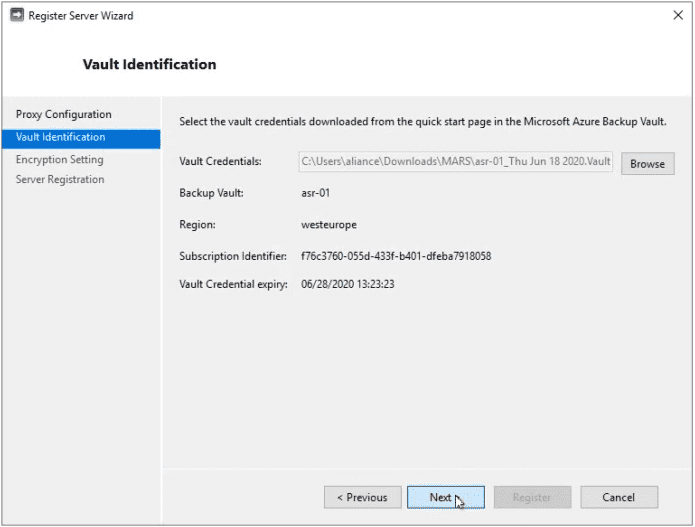Screen dimensions: 695x527
Task: Go to Proxy Configuration step
Action: 63,114
